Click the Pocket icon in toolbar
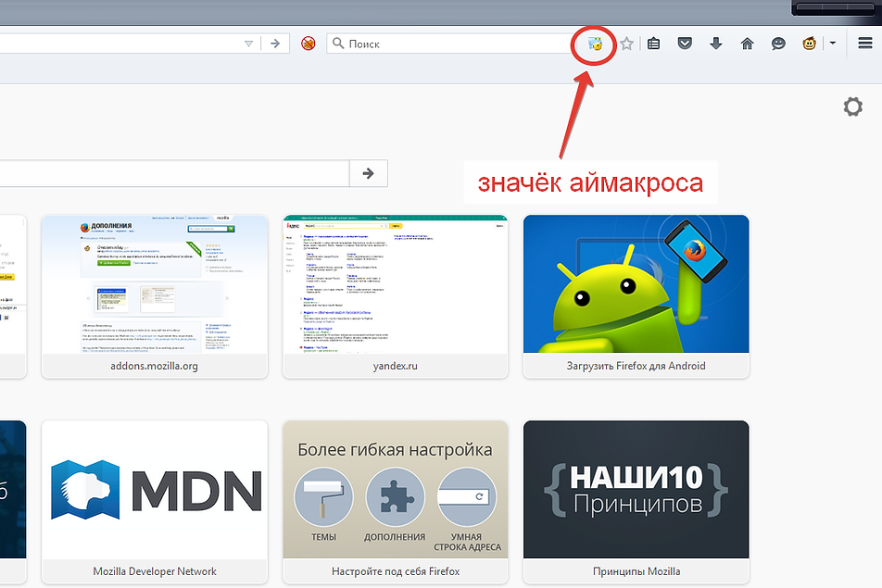 coord(685,44)
